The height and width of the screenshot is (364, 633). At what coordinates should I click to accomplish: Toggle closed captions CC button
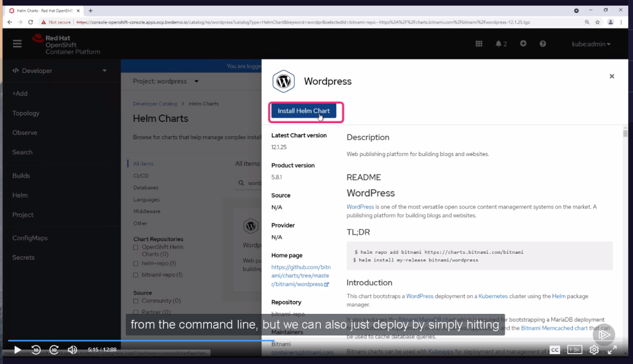click(555, 350)
